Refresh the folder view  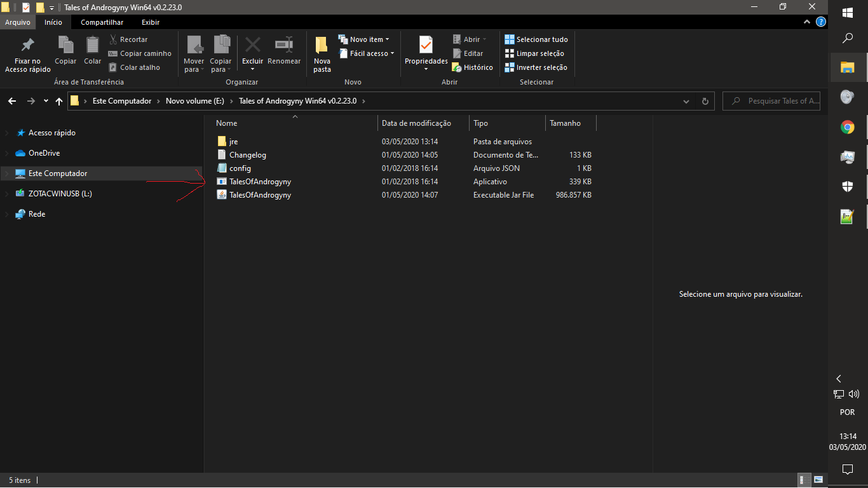(x=705, y=101)
